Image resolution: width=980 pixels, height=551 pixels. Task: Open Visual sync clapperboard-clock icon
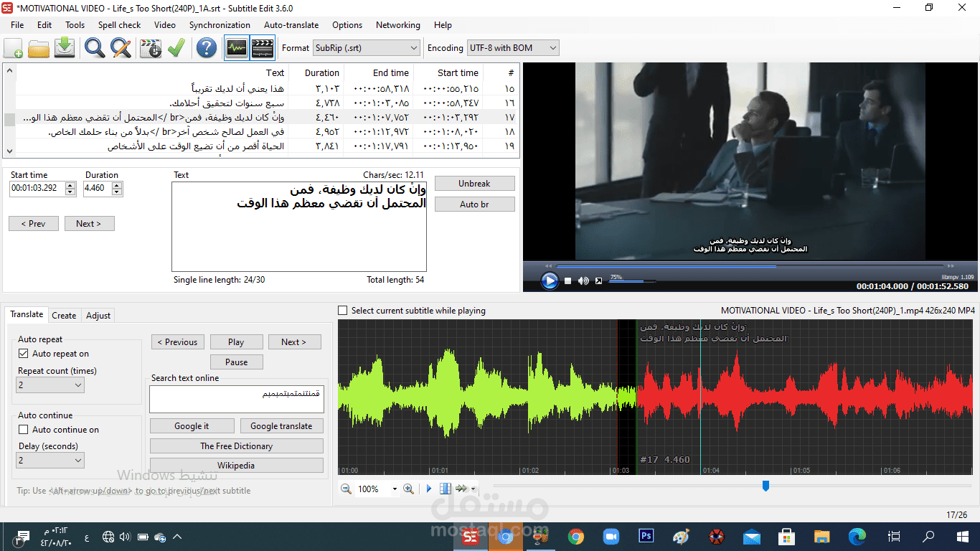point(151,48)
